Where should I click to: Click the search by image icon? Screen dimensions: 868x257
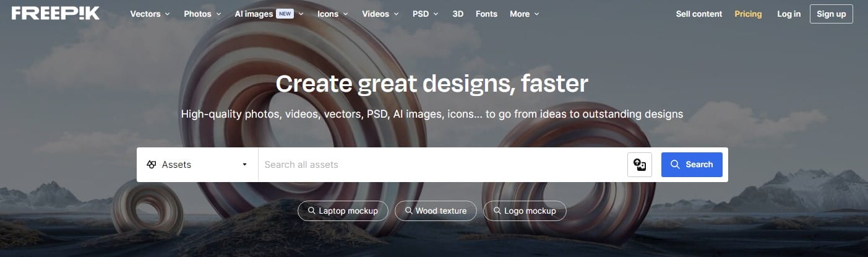coord(640,165)
